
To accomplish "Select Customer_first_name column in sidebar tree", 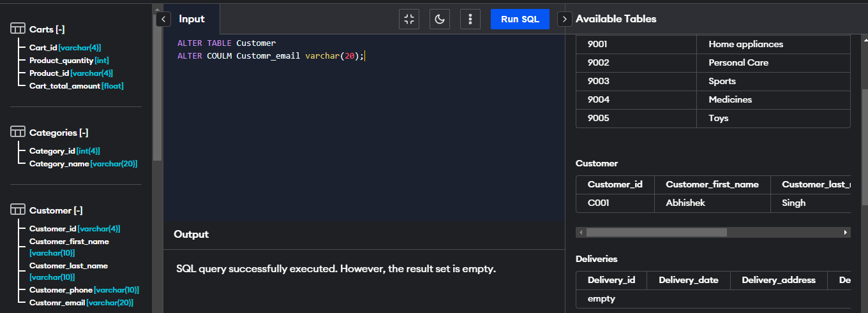I will [x=69, y=247].
